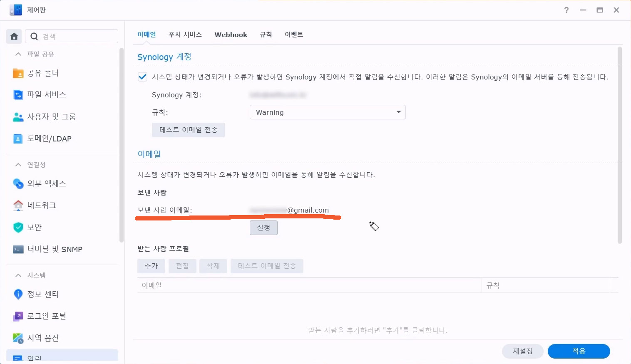This screenshot has height=364, width=631.
Task: Select User & Group (사용자 및 그룹) icon
Action: pyautogui.click(x=18, y=117)
